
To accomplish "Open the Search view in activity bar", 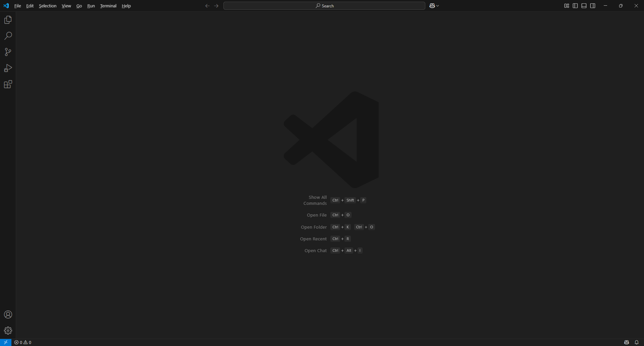I will point(8,36).
